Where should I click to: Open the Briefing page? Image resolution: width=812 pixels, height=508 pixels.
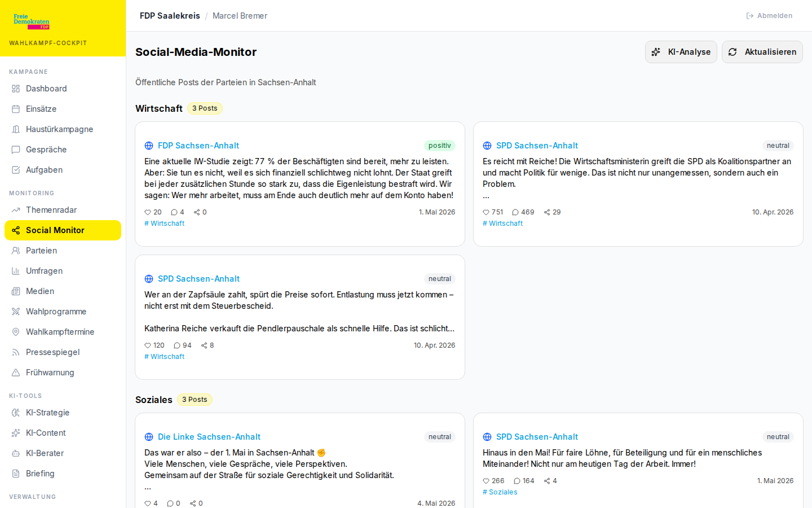(x=63, y=474)
